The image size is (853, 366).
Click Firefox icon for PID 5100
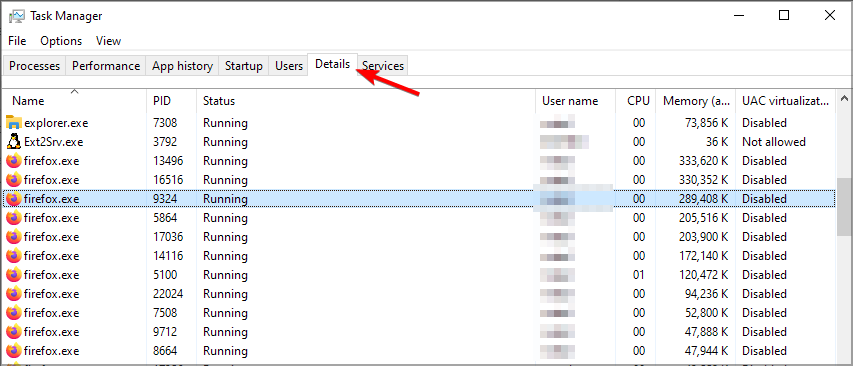click(x=14, y=275)
